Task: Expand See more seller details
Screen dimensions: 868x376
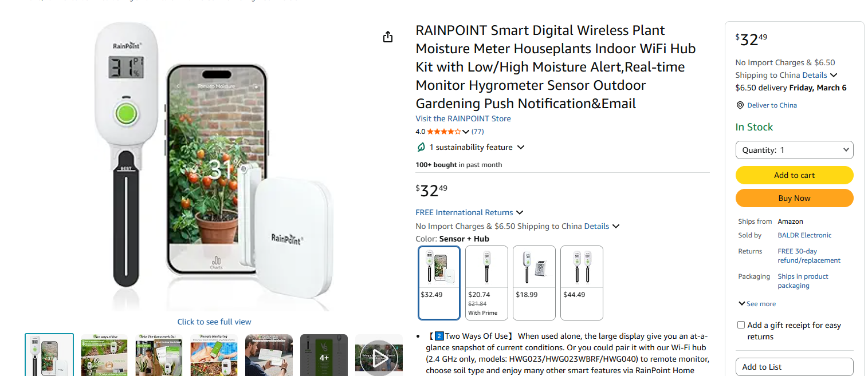Action: point(757,304)
